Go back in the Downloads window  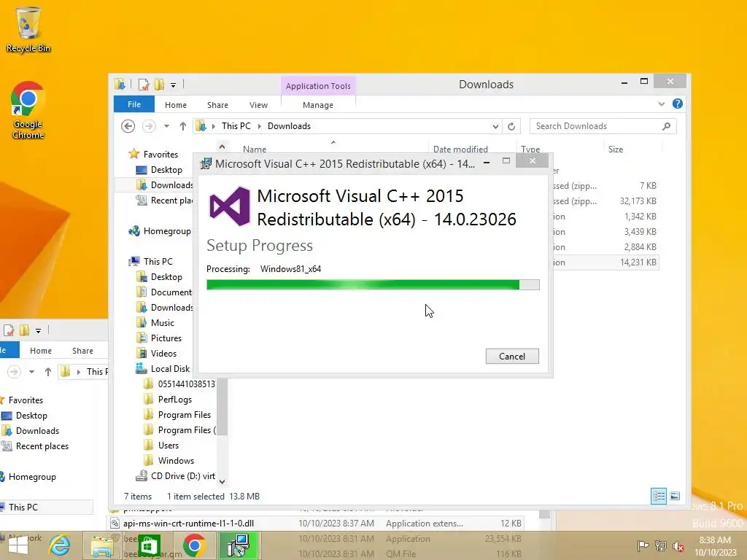[128, 126]
